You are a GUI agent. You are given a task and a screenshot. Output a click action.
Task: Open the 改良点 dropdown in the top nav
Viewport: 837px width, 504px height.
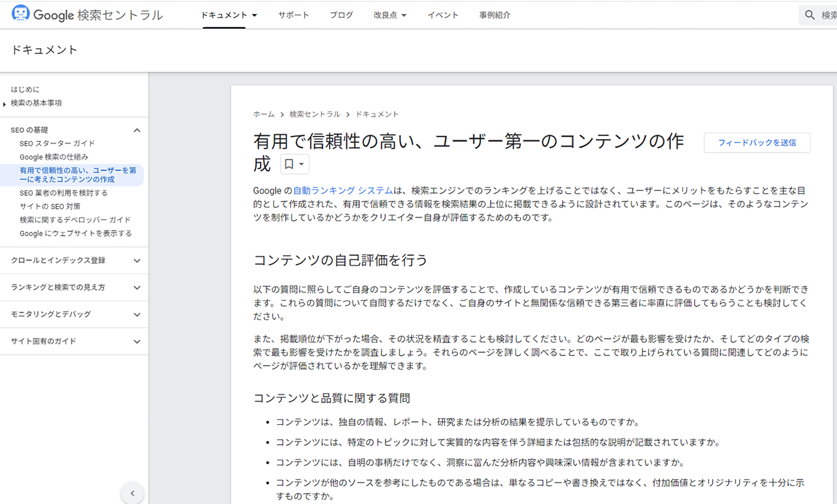pos(390,15)
